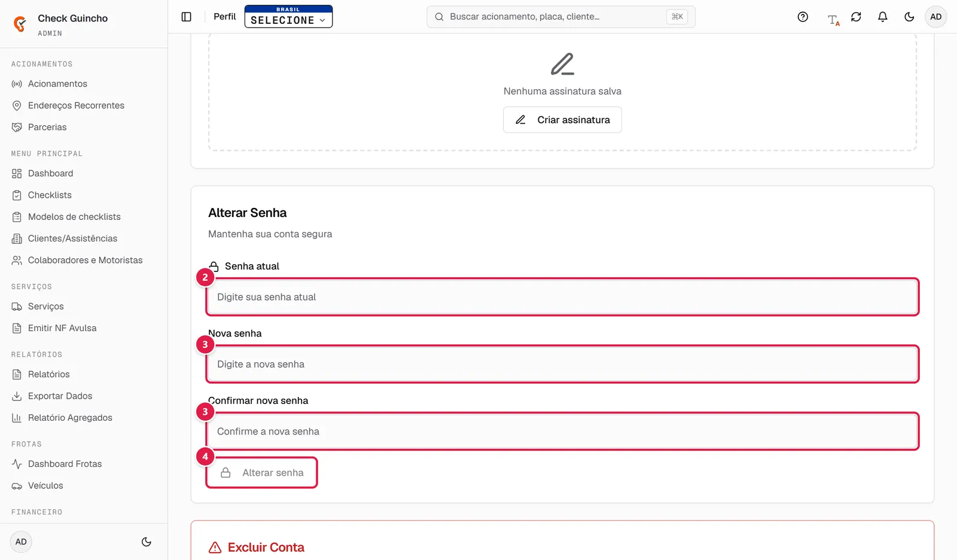The image size is (957, 560).
Task: Click the Nenhuma assinatura salva text
Action: [x=562, y=91]
